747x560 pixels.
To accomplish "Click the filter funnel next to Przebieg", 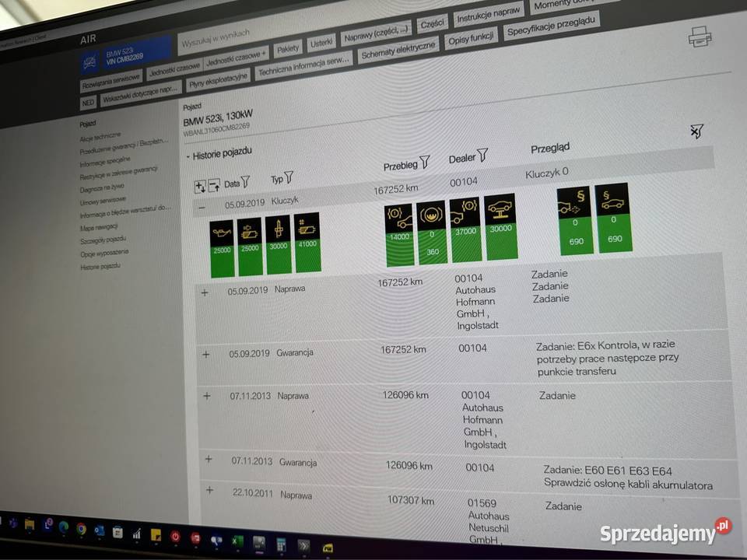I will [425, 163].
